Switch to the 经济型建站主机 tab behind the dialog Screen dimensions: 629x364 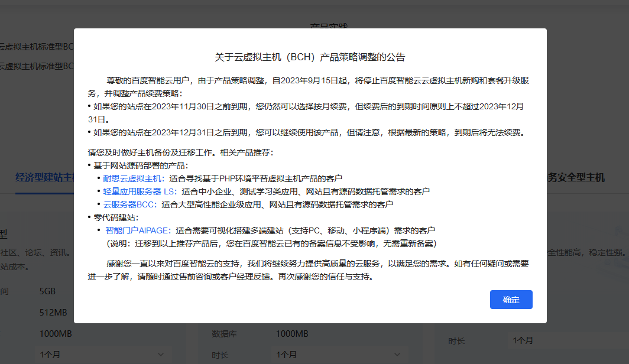click(44, 178)
